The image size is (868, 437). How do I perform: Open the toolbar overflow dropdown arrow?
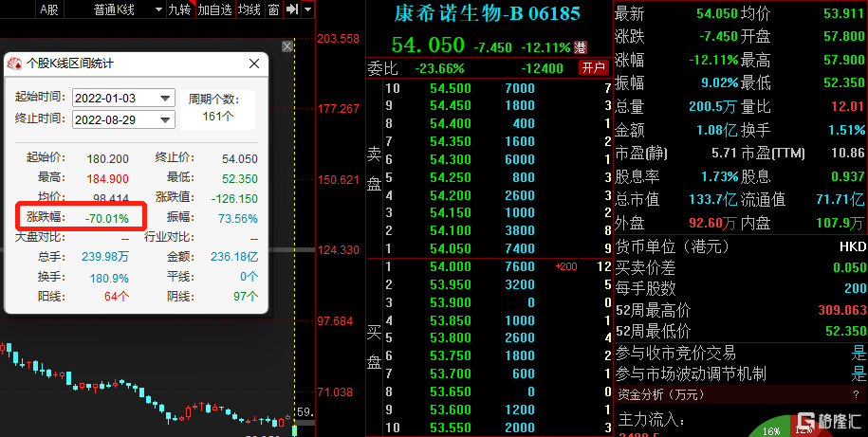point(307,9)
